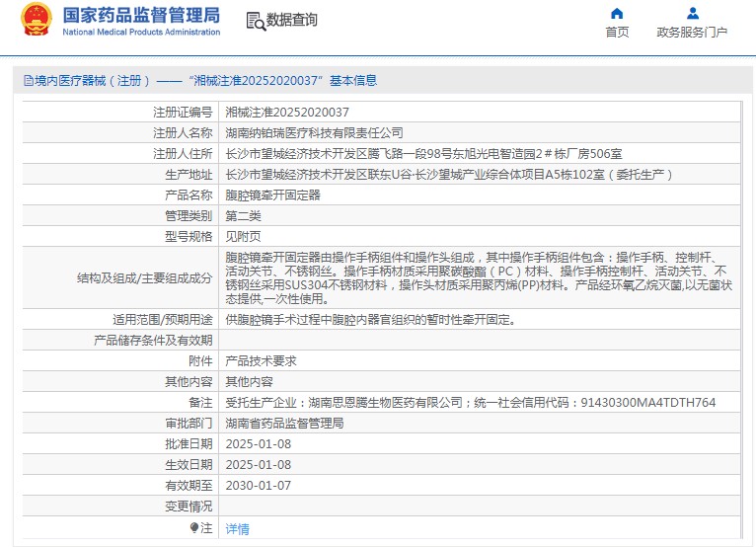
Task: Click 国家药品监督管理局 site title
Action: (141, 15)
